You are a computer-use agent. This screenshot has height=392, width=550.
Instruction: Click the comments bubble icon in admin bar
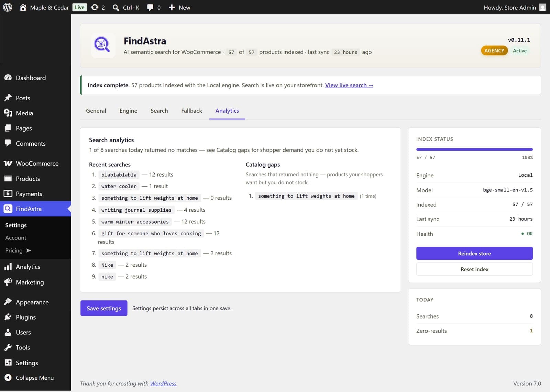150,8
